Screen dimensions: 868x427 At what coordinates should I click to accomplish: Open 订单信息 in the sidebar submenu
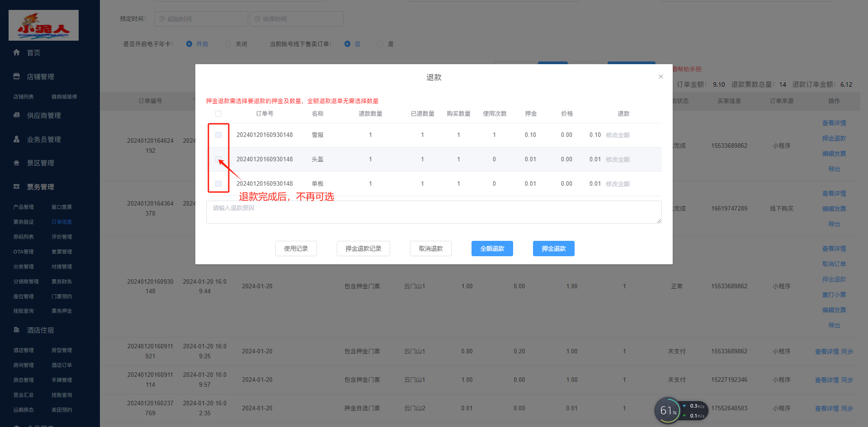pyautogui.click(x=61, y=222)
